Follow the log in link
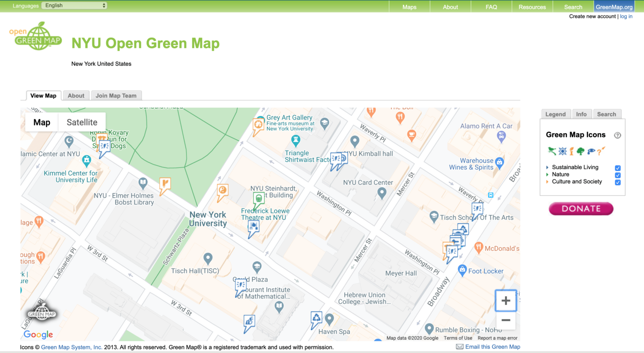The height and width of the screenshot is (353, 644). [x=626, y=16]
